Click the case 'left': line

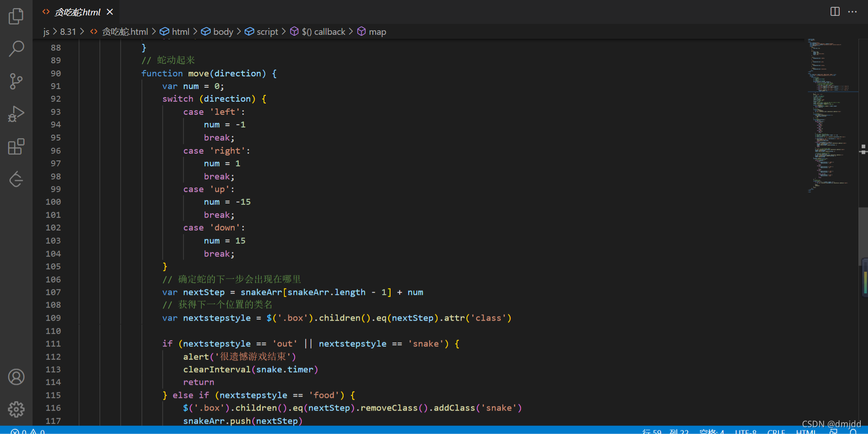pyautogui.click(x=214, y=112)
